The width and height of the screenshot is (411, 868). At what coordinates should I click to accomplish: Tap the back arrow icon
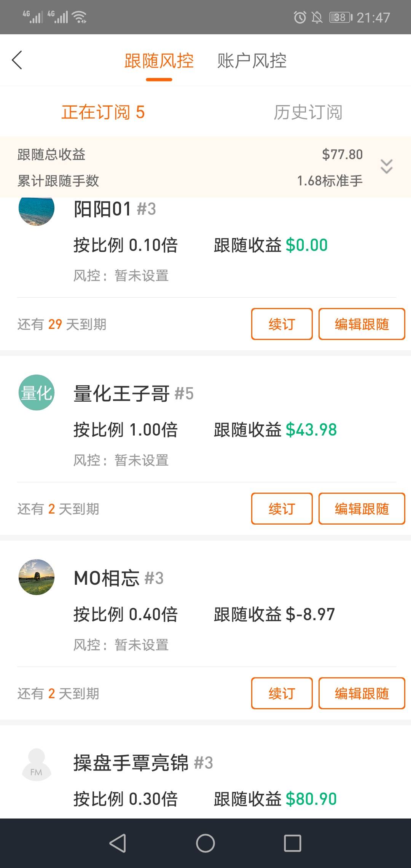click(x=17, y=60)
